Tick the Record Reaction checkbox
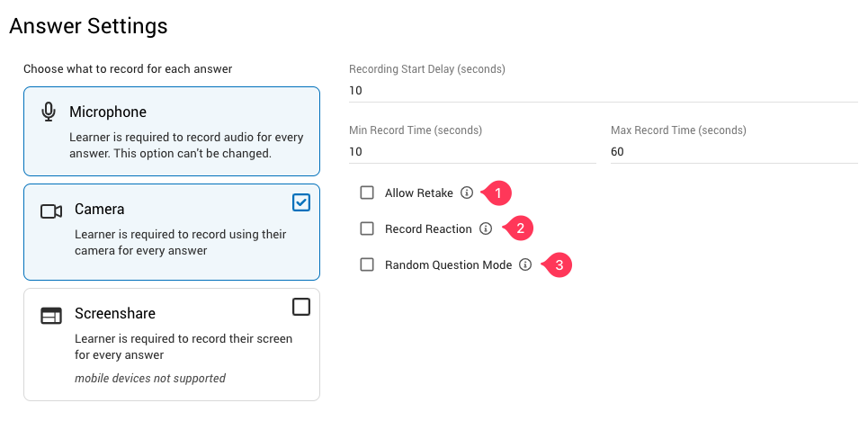 [x=367, y=228]
